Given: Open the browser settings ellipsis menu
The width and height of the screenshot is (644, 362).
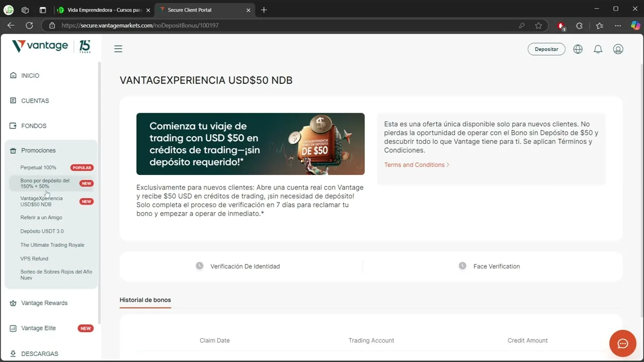Looking at the screenshot, I should pos(618,25).
